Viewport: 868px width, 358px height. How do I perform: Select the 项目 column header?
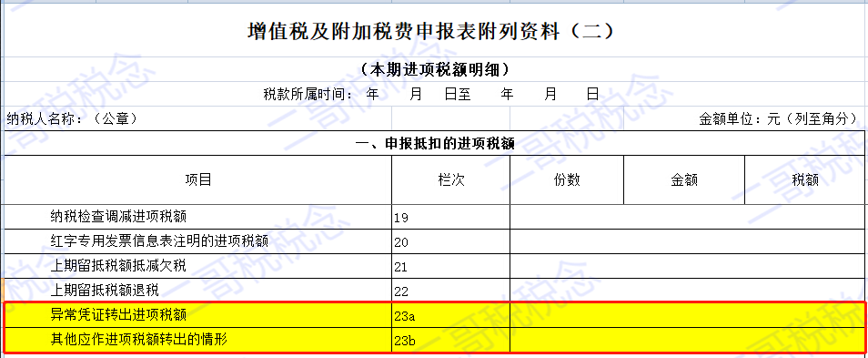click(197, 180)
